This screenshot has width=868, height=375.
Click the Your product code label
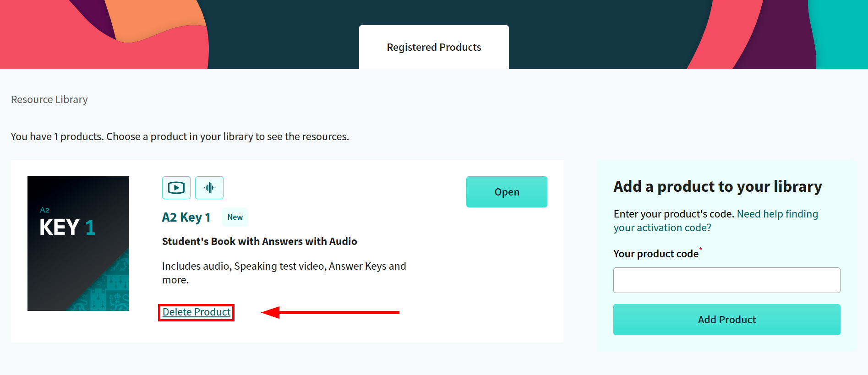(x=656, y=254)
